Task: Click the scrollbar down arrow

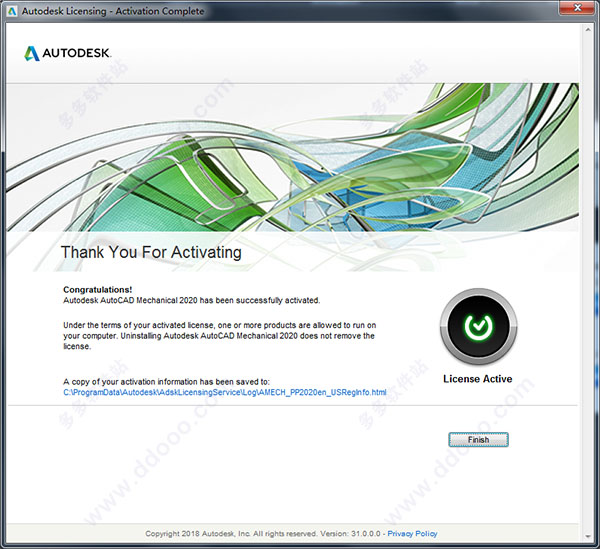Action: (588, 536)
